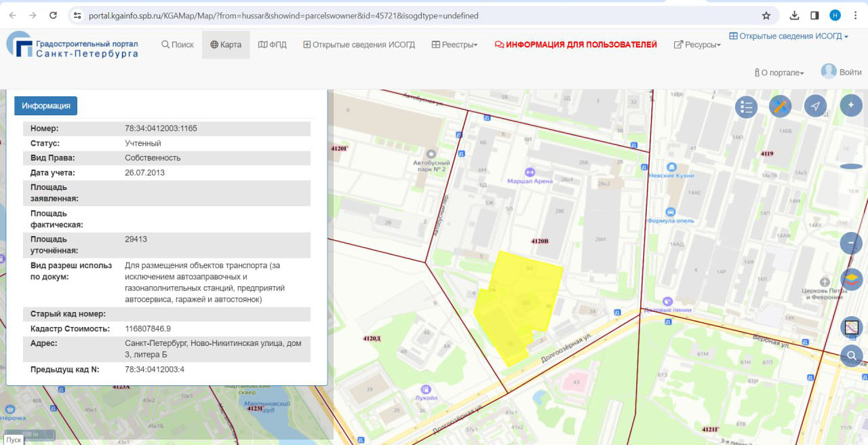This screenshot has height=445, width=868.
Task: Click the blue Информация button
Action: pyautogui.click(x=45, y=106)
